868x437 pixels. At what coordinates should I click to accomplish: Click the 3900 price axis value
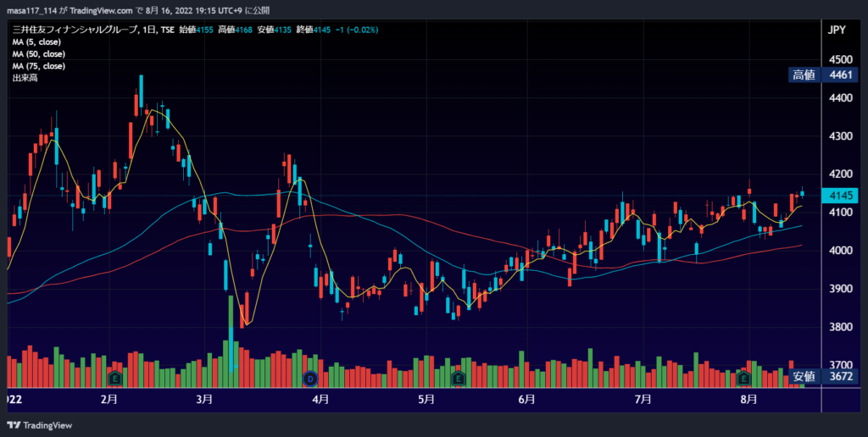840,289
